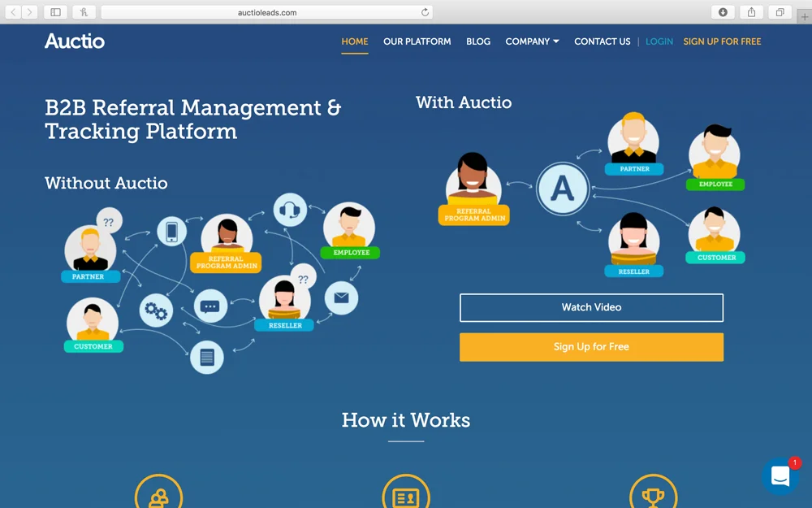Click the CUSTOMER label under Without Auctio

[93, 346]
